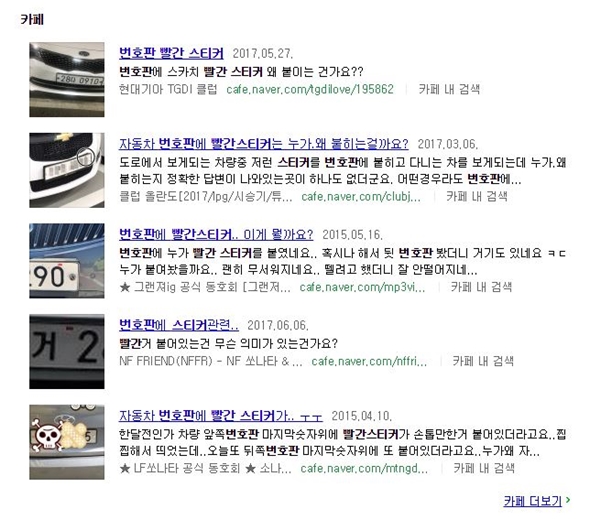Click the close-up plate thumbnail showing 거 2
This screenshot has width=600, height=519.
(x=67, y=351)
